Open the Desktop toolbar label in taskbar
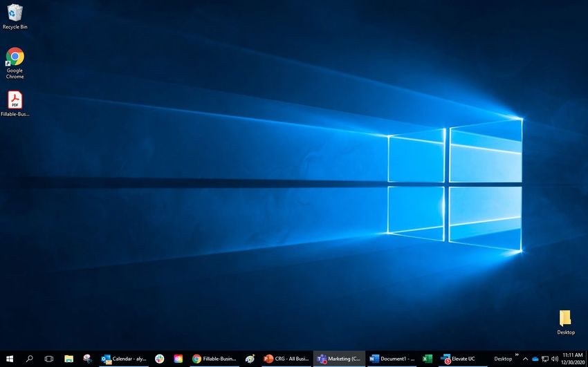This screenshot has width=588, height=367. pos(503,359)
